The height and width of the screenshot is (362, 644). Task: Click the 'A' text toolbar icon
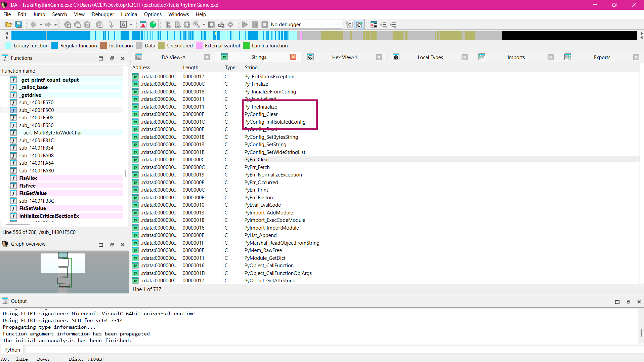point(123,25)
